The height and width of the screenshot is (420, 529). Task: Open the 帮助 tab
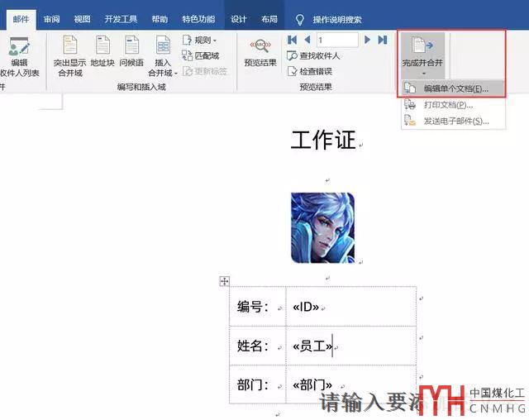tap(160, 19)
